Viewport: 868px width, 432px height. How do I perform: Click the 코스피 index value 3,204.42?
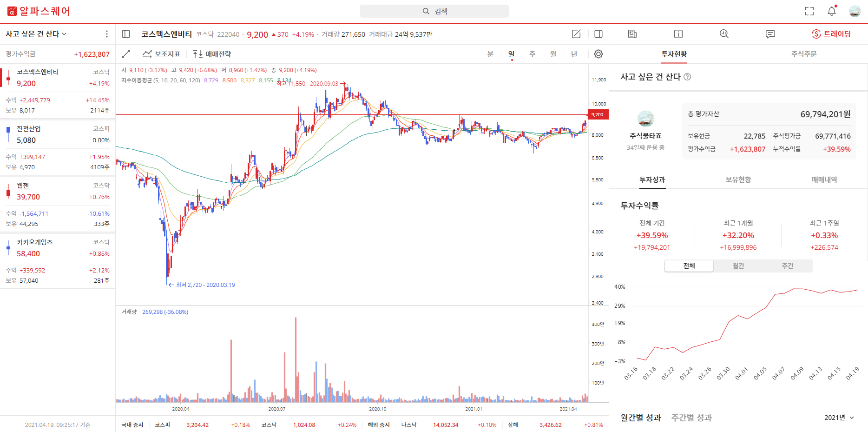pyautogui.click(x=197, y=425)
